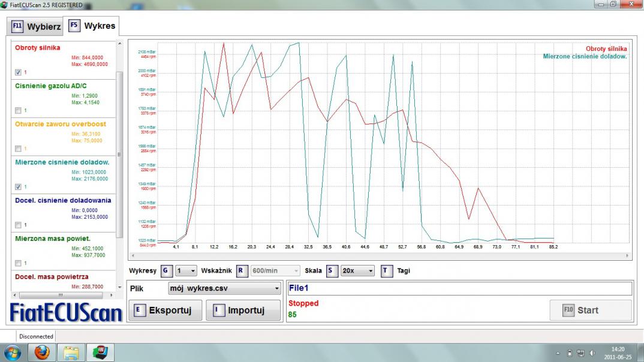The image size is (644, 362).
Task: Enable the Cisnienie gazolu AD/C checkbox
Action: click(18, 110)
